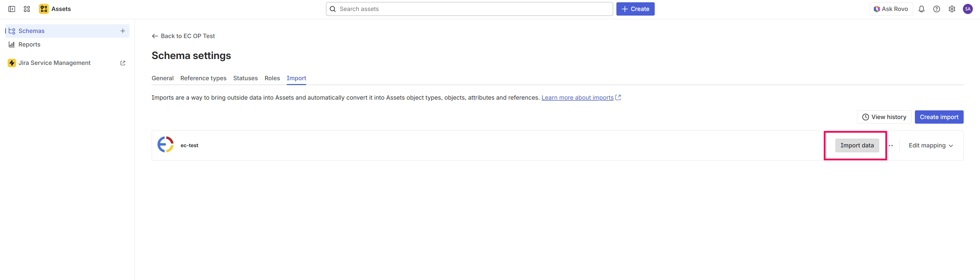Open the Statuses tab
Image resolution: width=980 pixels, height=280 pixels.
point(245,78)
